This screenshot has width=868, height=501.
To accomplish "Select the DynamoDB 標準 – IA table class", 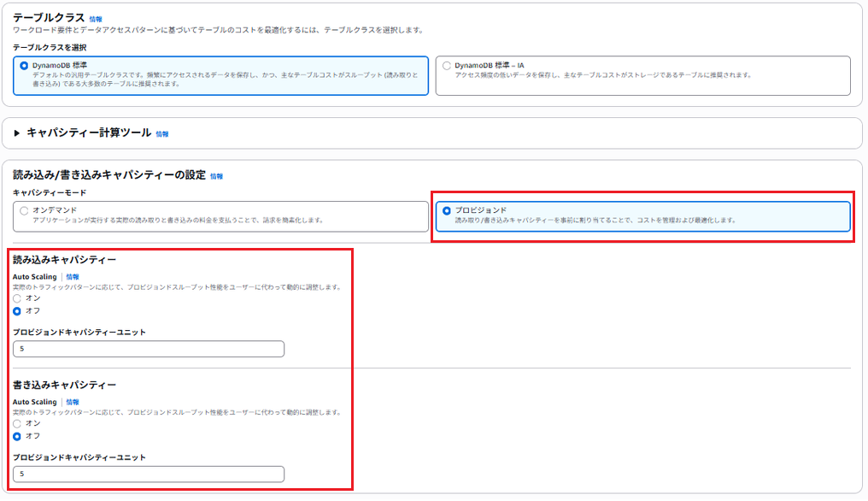I will coord(642,75).
